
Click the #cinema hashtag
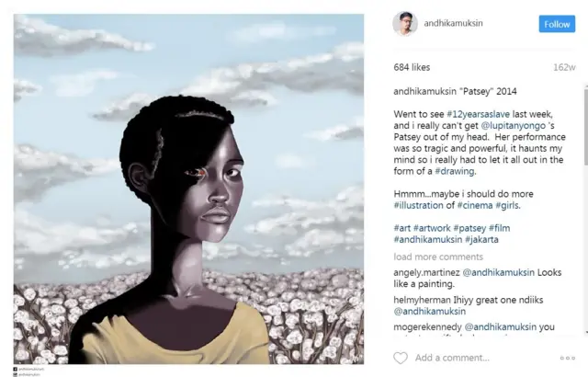(475, 206)
